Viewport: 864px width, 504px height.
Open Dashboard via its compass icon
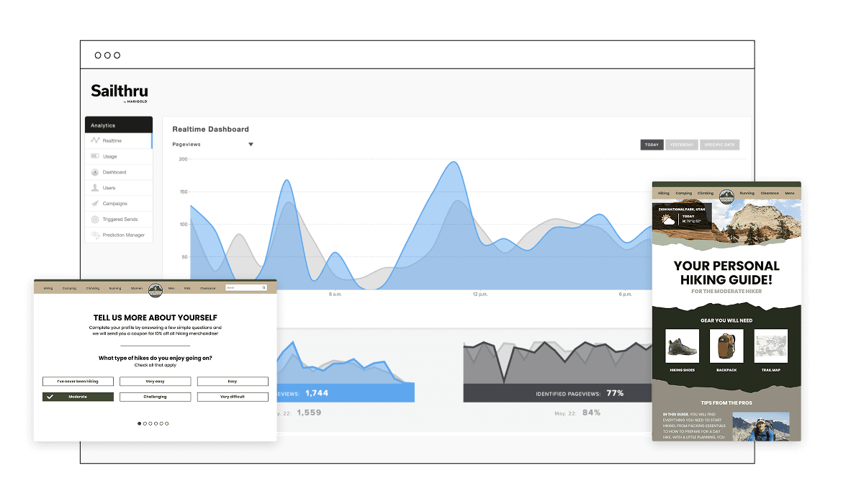[95, 172]
